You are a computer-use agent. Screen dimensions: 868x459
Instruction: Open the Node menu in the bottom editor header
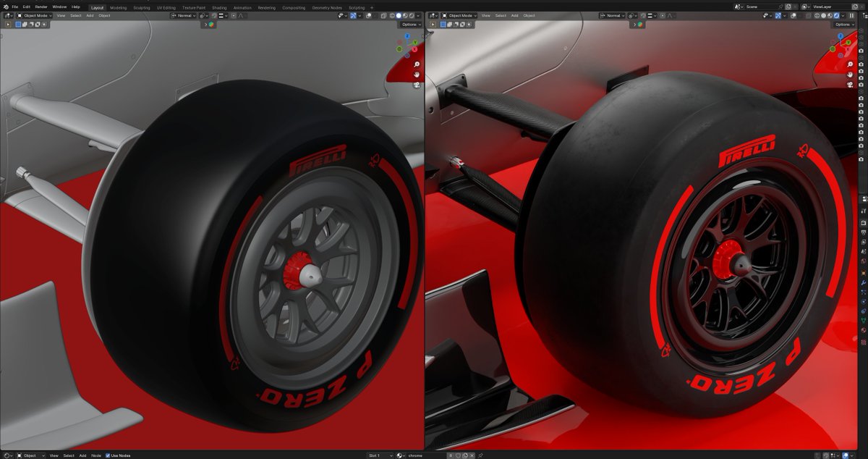click(x=96, y=455)
